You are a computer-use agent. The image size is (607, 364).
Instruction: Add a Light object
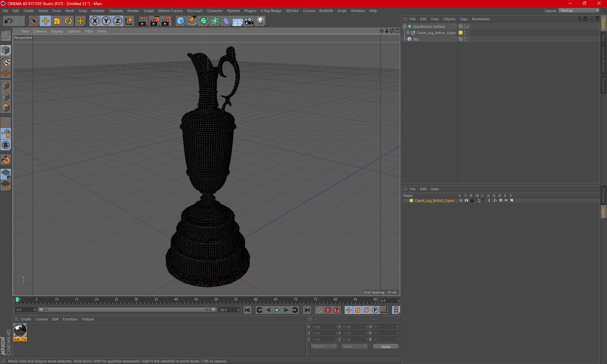click(261, 21)
